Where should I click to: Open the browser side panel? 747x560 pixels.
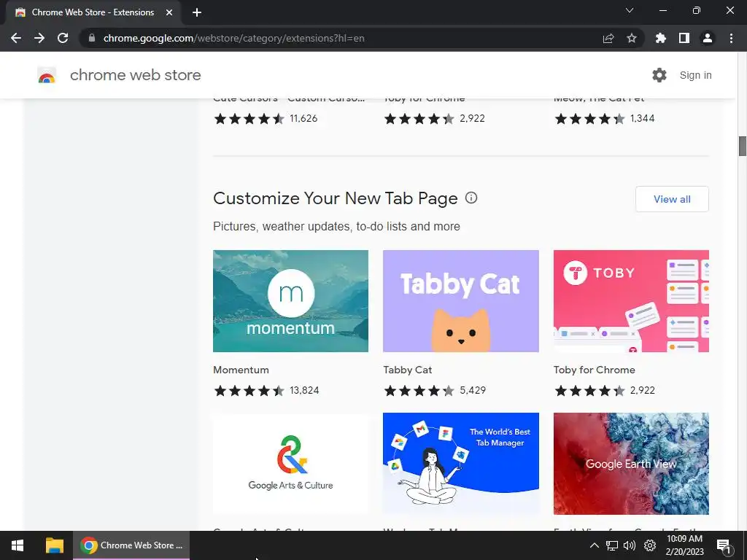(x=684, y=38)
